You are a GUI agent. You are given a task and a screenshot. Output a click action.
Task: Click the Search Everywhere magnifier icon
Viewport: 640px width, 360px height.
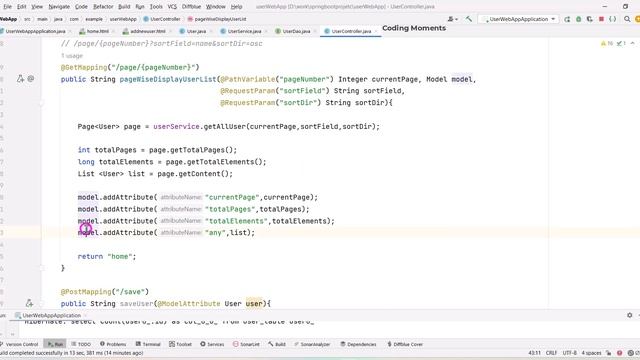[627, 19]
